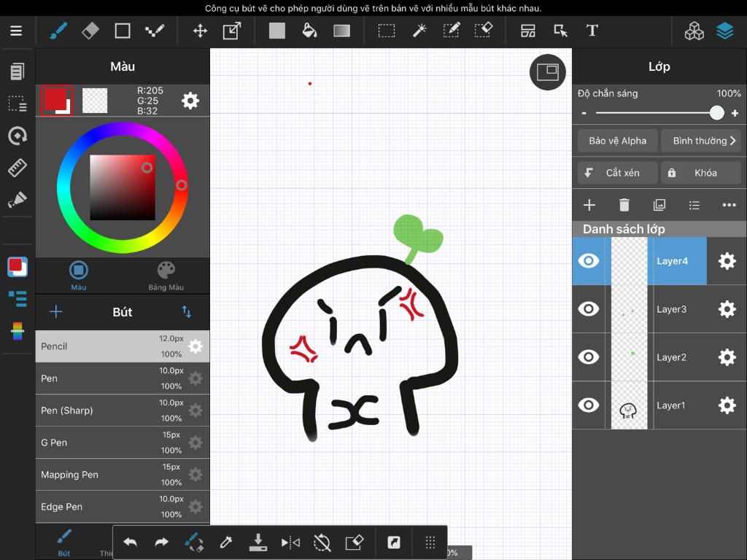Toggle Bảo vệ Alpha
This screenshot has width=747, height=560.
tap(617, 141)
